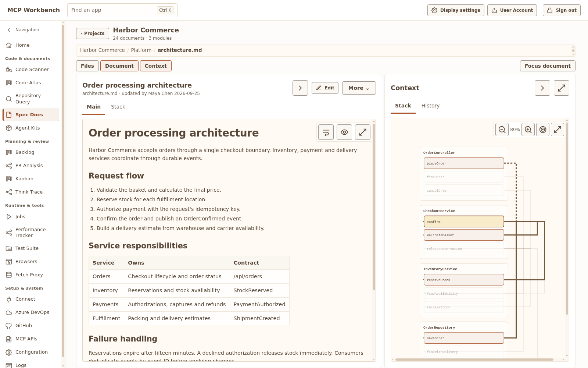
Task: Open Code Scanner in sidebar
Action: tap(31, 69)
